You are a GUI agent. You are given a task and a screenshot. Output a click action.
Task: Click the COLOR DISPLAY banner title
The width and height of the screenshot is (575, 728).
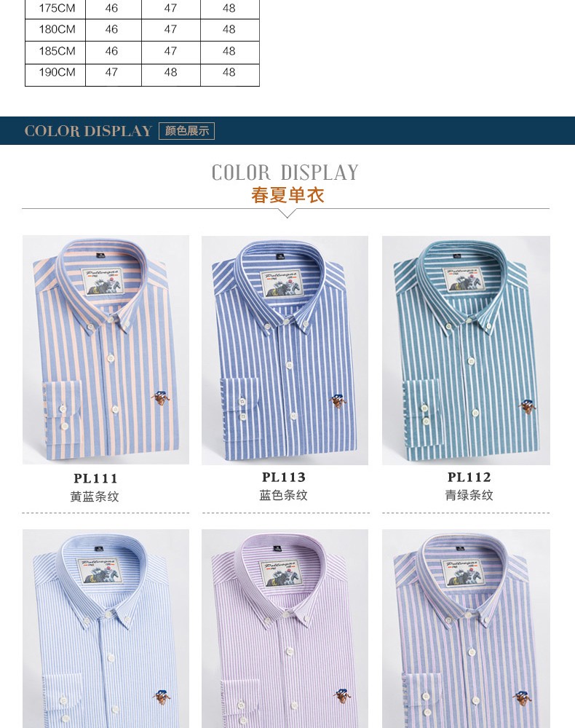[x=88, y=131]
